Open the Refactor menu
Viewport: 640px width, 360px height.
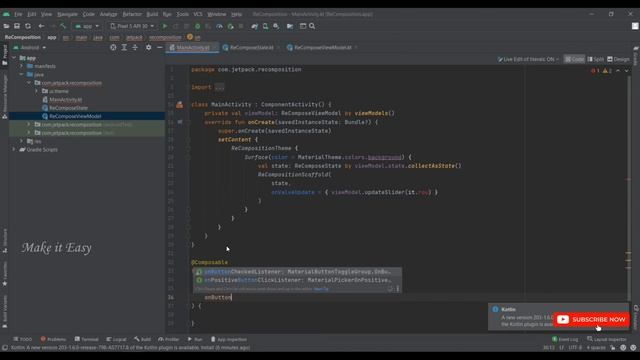(132, 14)
